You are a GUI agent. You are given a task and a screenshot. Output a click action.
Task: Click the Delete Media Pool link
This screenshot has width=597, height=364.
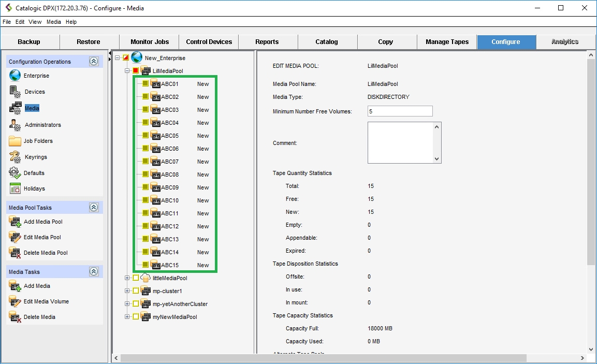click(x=46, y=253)
